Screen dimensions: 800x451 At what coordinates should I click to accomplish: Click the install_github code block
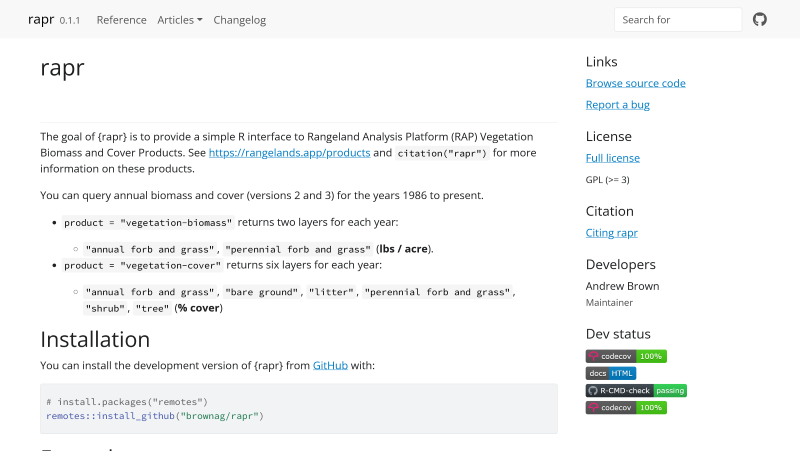coord(298,408)
